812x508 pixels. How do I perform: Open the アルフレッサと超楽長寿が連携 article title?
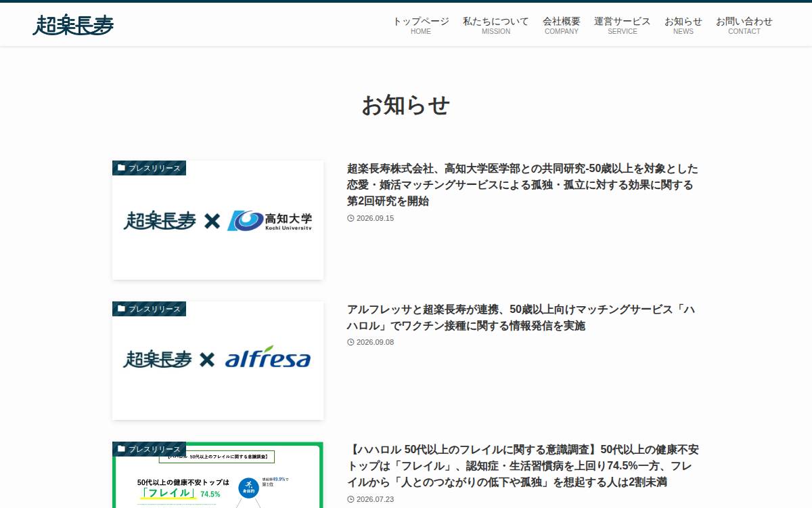pos(521,318)
